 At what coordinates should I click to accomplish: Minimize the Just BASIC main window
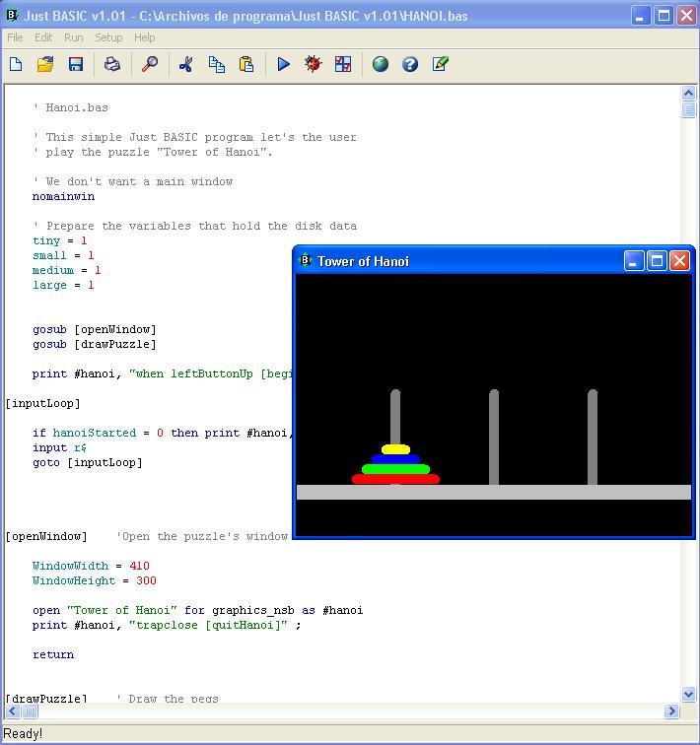click(x=641, y=16)
